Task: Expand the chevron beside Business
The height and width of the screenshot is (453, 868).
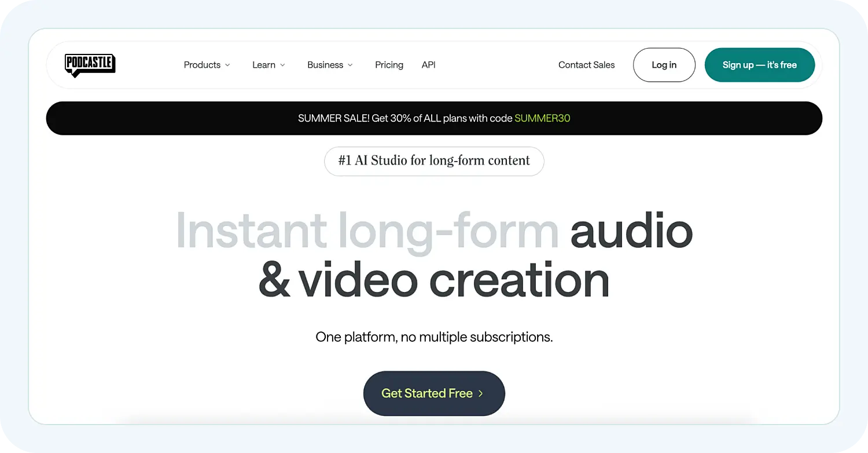Action: [350, 65]
